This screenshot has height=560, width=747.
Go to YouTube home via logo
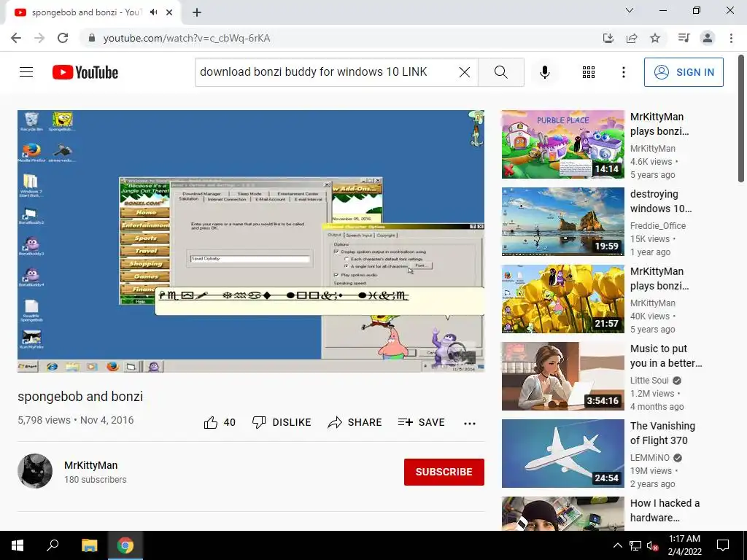pyautogui.click(x=85, y=72)
